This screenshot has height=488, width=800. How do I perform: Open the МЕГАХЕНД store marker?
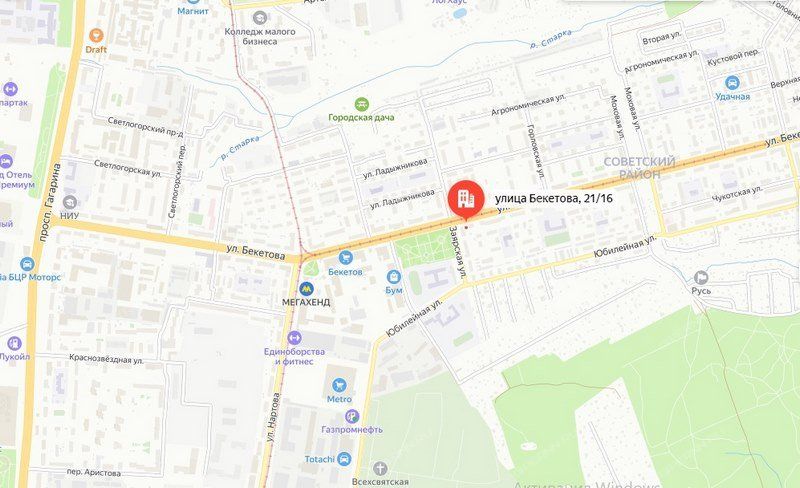(306, 289)
